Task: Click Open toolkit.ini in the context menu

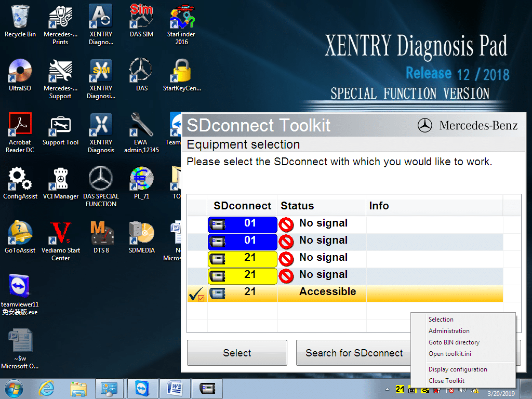Action: [x=449, y=354]
